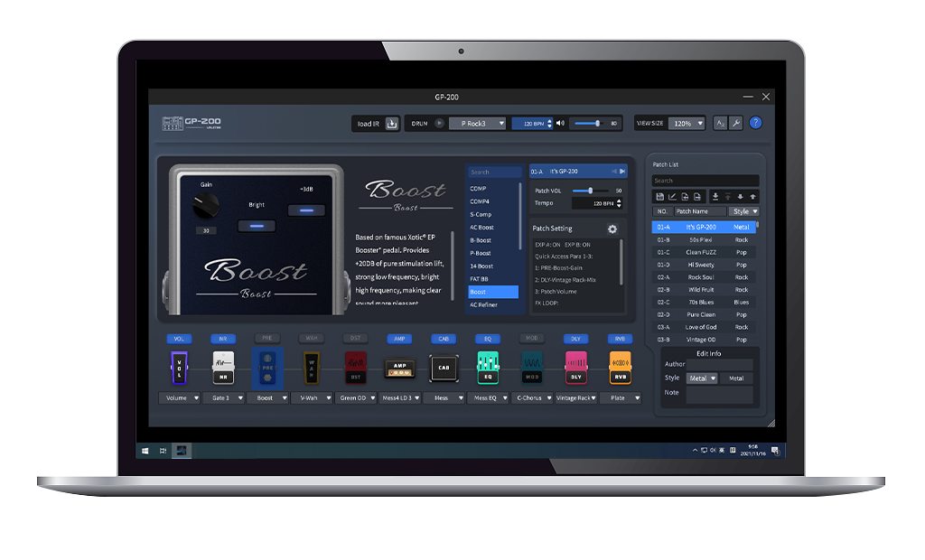Save patch using the floppy disk icon
The width and height of the screenshot is (925, 560).
coord(660,196)
